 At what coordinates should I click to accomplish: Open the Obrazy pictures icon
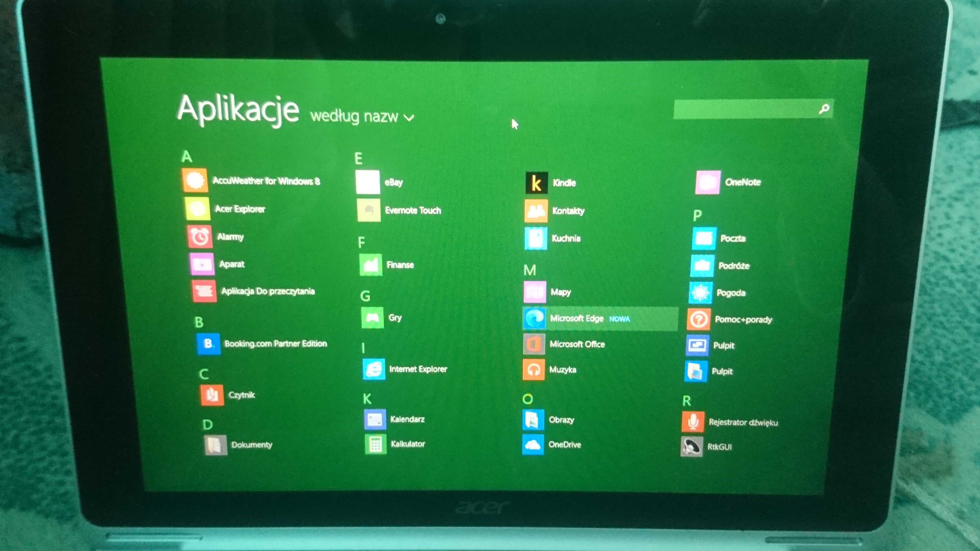coord(533,420)
